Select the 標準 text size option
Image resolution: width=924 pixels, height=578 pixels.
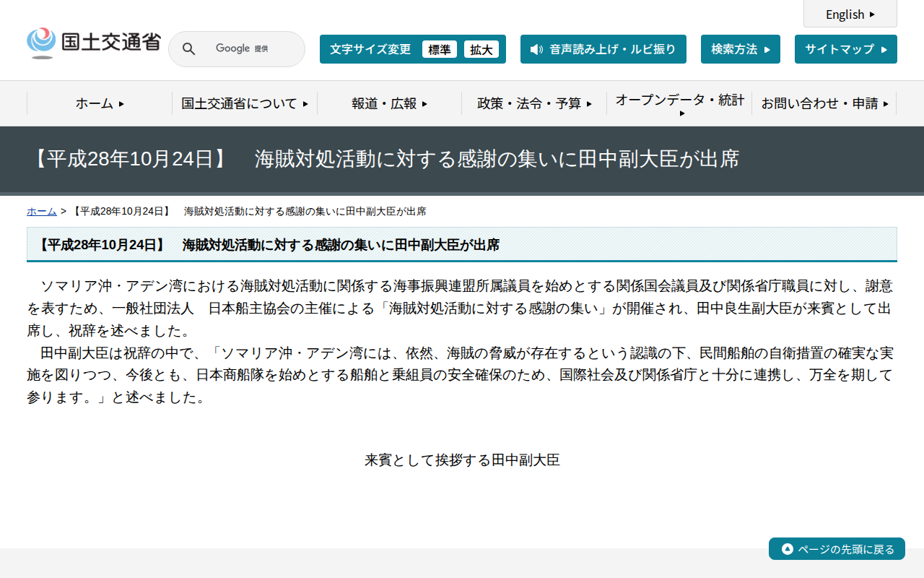click(440, 49)
